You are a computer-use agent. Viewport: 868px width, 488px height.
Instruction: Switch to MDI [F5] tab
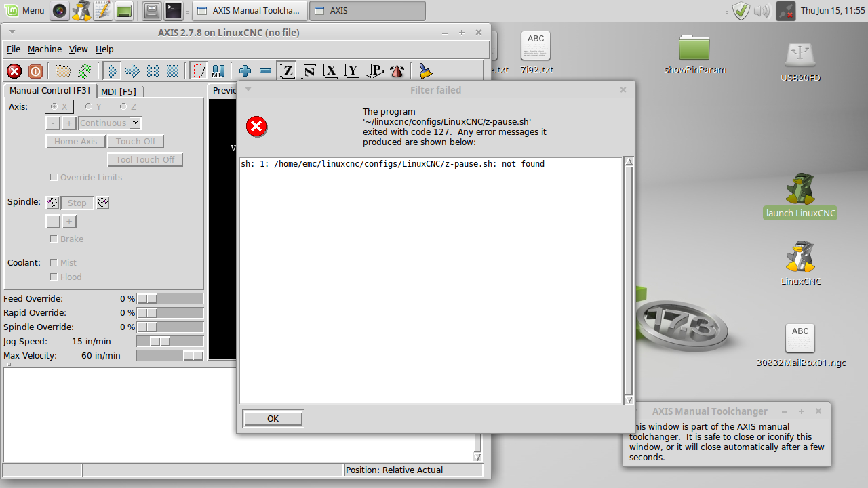[119, 91]
